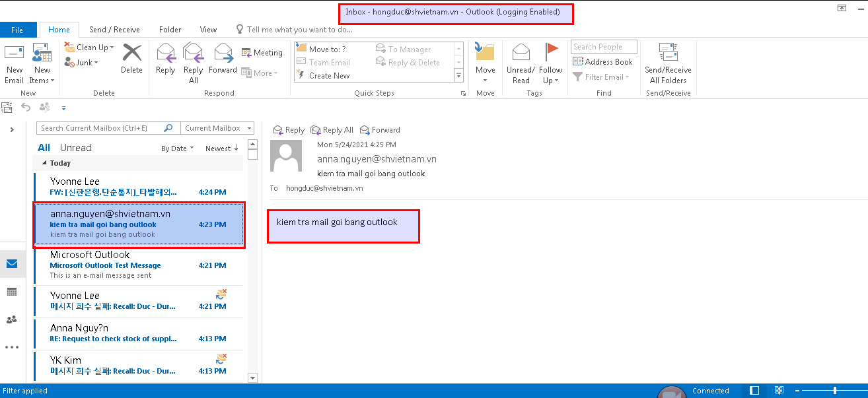This screenshot has height=398, width=868.
Task: Show All messages in the list
Action: pyautogui.click(x=44, y=148)
